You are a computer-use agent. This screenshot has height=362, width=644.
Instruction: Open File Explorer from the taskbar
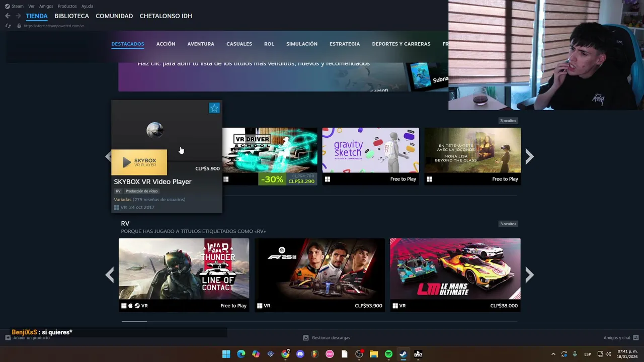[374, 354]
